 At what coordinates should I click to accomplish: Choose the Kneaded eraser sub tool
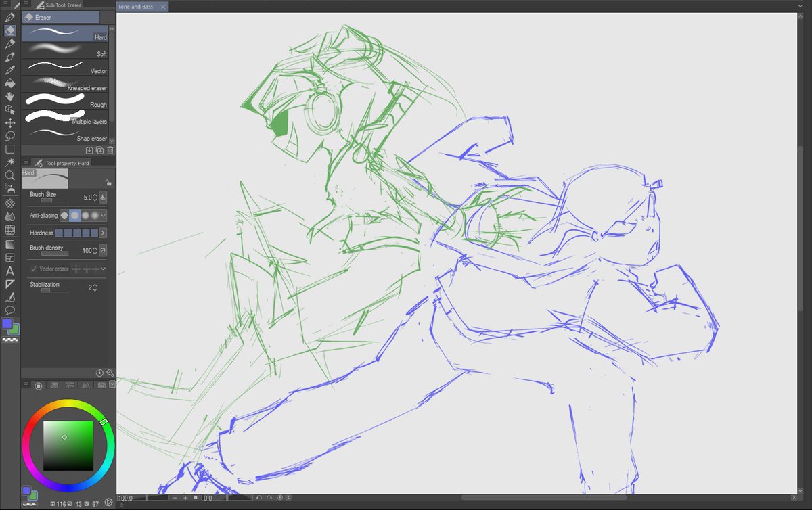tap(65, 83)
